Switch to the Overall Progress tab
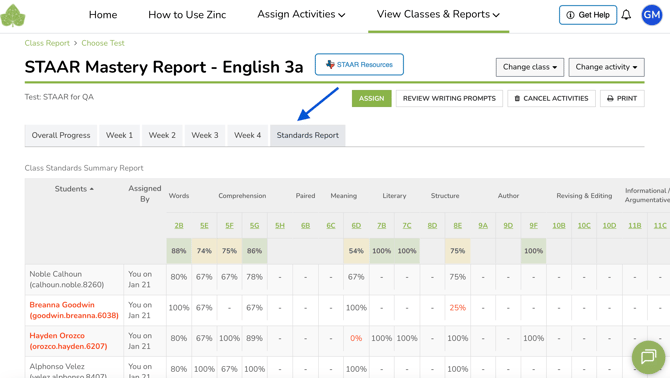670x378 pixels. click(x=61, y=135)
